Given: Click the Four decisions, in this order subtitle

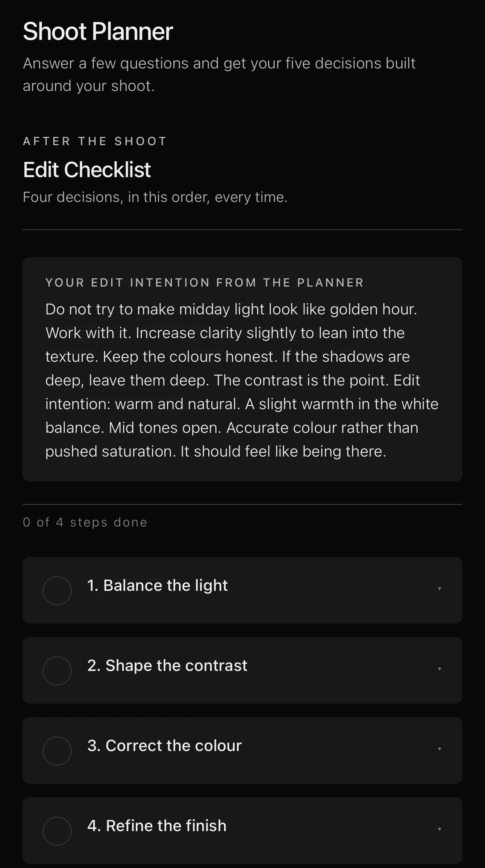Looking at the screenshot, I should [x=155, y=197].
